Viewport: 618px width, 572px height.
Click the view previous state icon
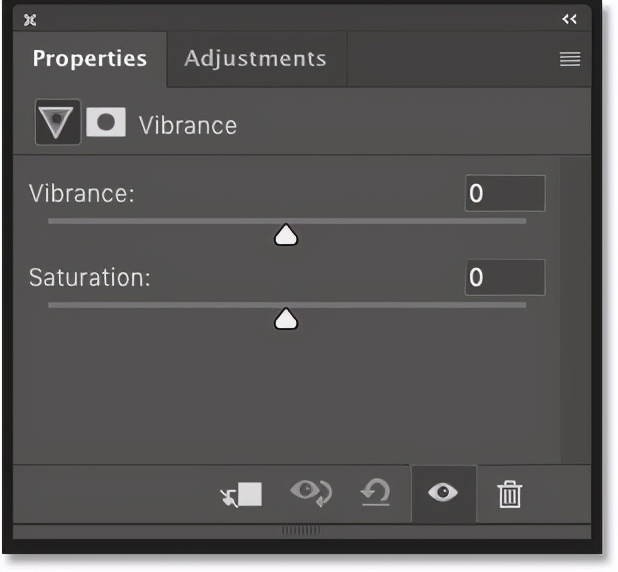pos(311,493)
